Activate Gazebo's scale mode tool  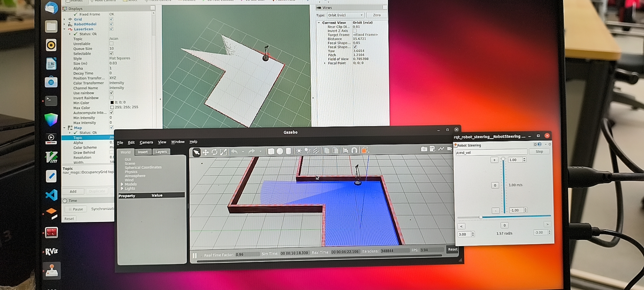tap(223, 152)
